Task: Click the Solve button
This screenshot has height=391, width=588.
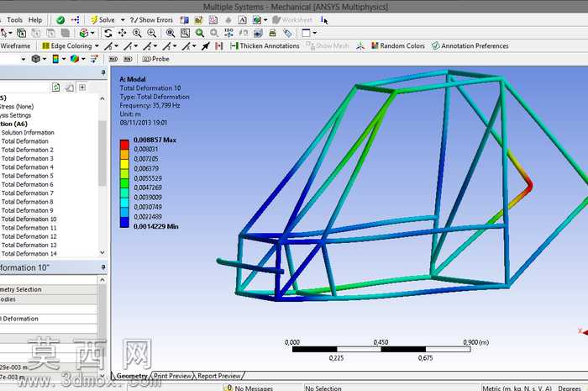Action: coord(102,20)
